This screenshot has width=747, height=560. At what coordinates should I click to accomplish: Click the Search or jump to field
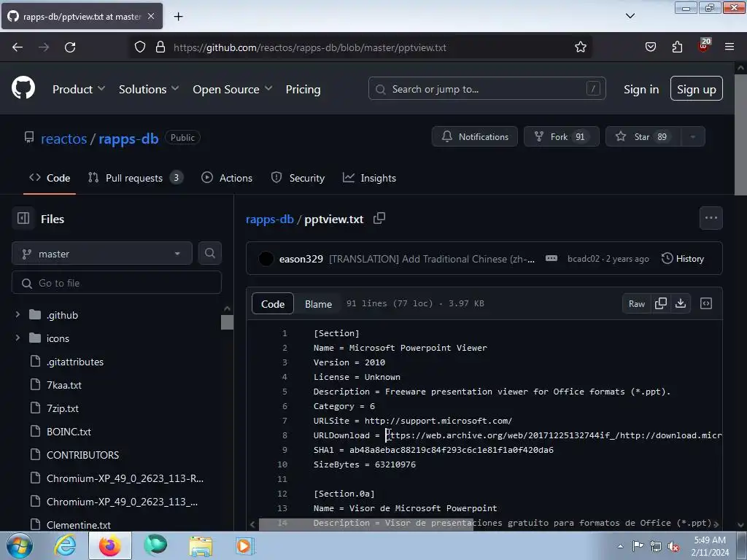(x=487, y=88)
